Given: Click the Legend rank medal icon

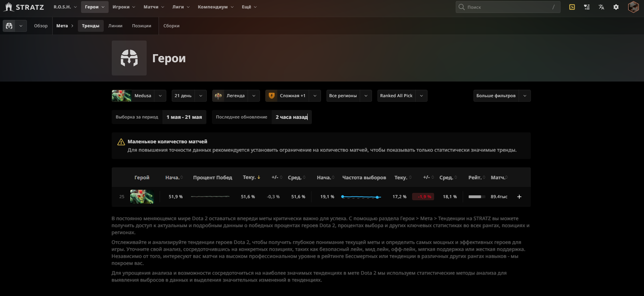Looking at the screenshot, I should (218, 96).
